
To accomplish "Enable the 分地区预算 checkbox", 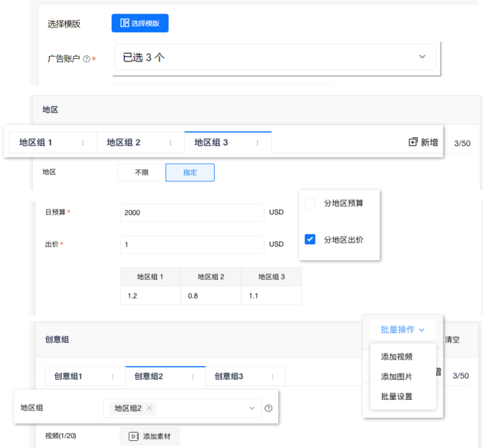I will pyautogui.click(x=310, y=203).
